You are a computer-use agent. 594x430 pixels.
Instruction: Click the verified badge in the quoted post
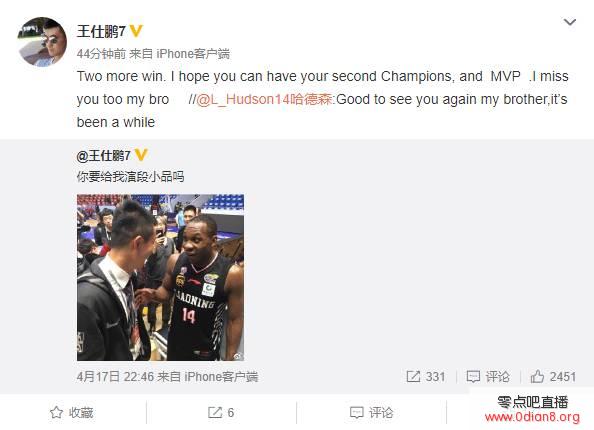[141, 155]
